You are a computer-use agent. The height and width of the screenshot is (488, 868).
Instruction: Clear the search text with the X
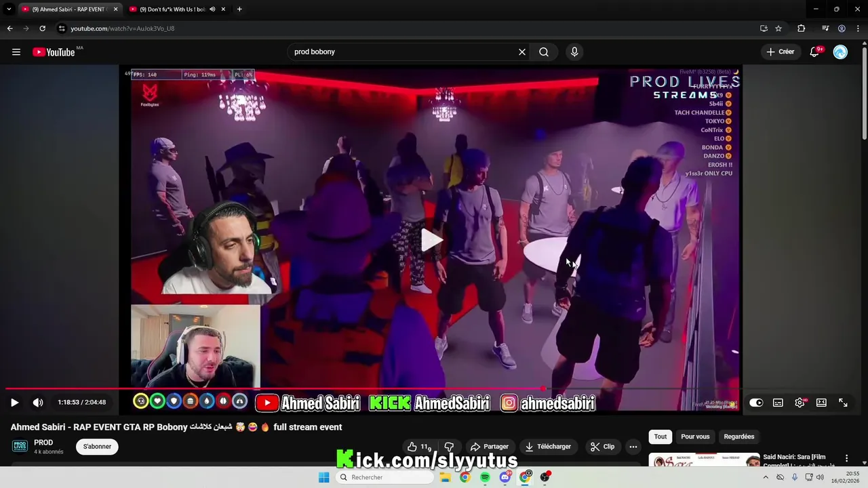[x=522, y=52]
